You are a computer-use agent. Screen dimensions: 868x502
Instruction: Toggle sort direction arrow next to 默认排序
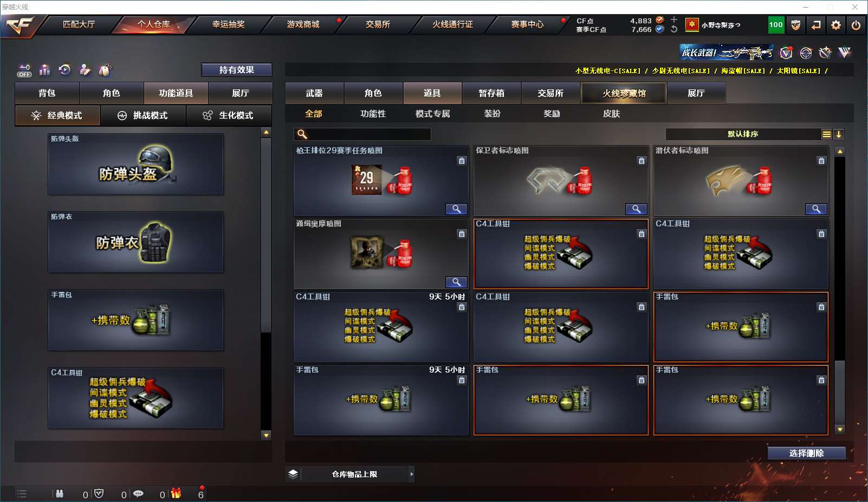(838, 134)
